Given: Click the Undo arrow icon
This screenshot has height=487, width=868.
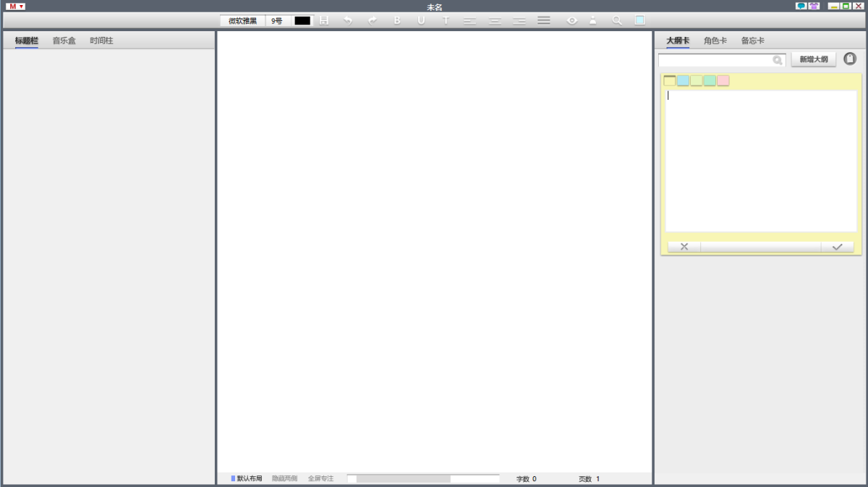Looking at the screenshot, I should [x=348, y=20].
